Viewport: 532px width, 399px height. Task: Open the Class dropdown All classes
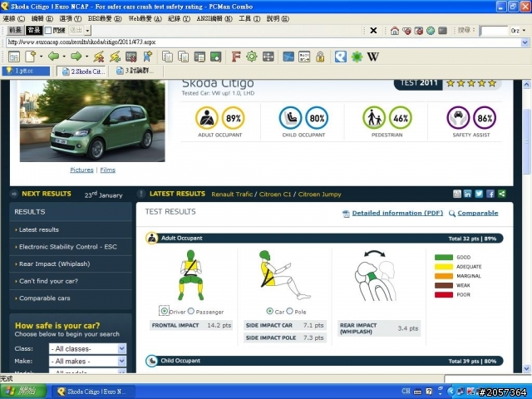coord(87,349)
